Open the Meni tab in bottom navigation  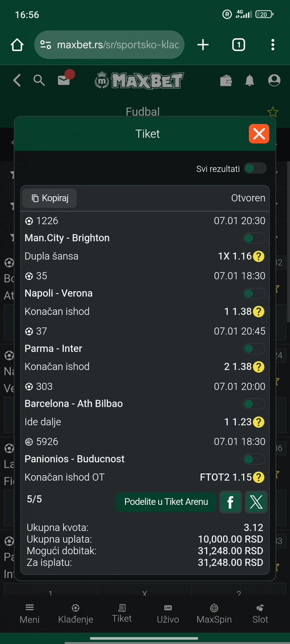[30, 614]
